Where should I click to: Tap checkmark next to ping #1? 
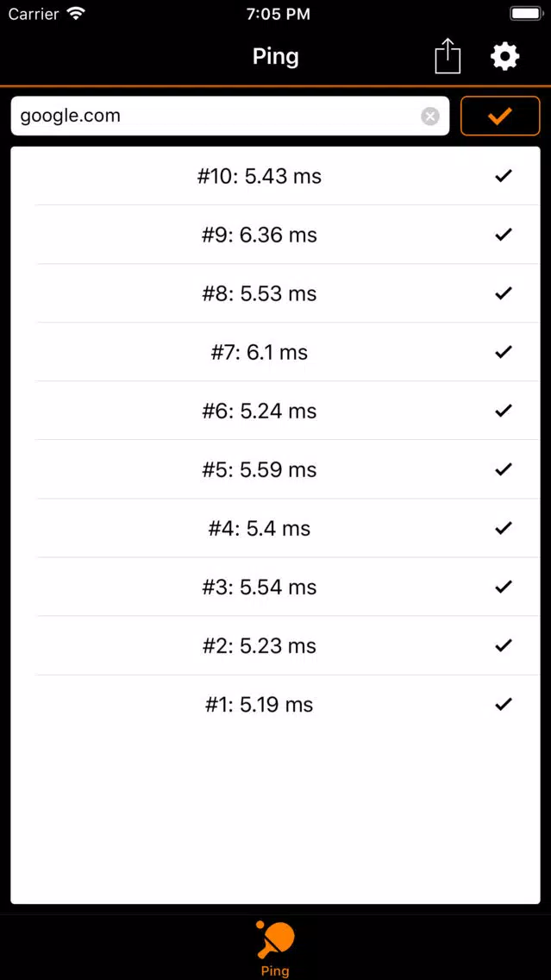tap(503, 704)
